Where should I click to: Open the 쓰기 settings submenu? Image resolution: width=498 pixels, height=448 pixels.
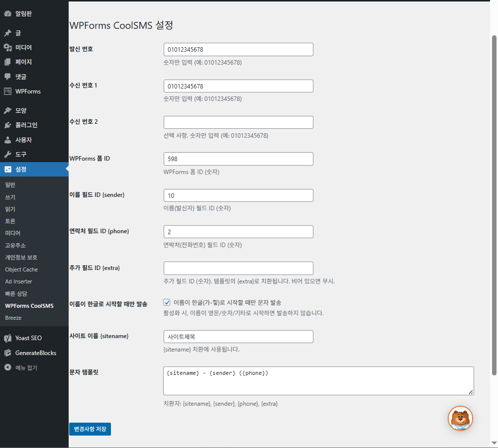10,197
